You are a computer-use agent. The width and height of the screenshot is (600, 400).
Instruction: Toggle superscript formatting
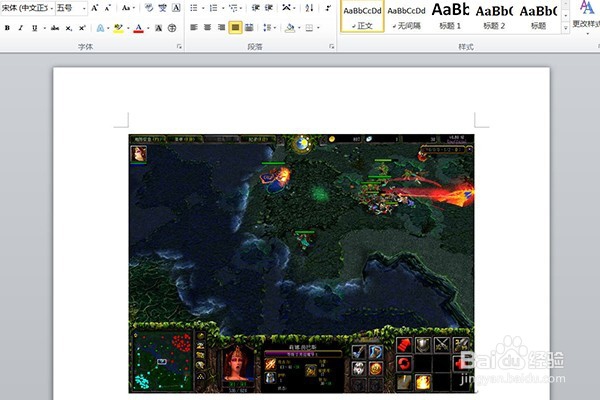coord(82,28)
